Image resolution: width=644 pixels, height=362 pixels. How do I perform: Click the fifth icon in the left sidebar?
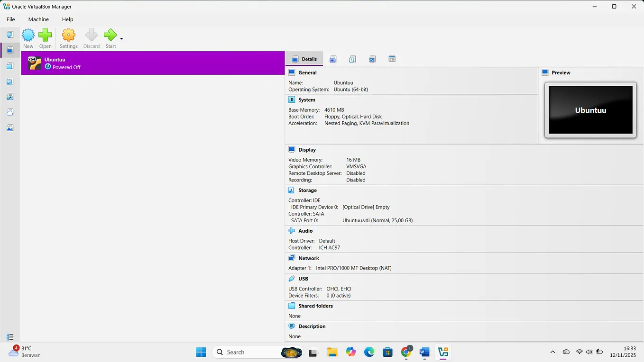pyautogui.click(x=10, y=97)
